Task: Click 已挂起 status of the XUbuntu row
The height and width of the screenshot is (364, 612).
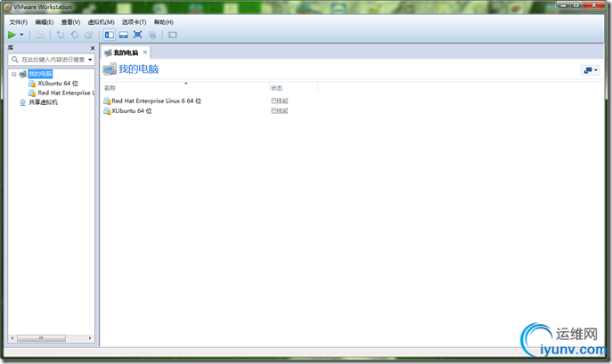Action: pos(280,111)
